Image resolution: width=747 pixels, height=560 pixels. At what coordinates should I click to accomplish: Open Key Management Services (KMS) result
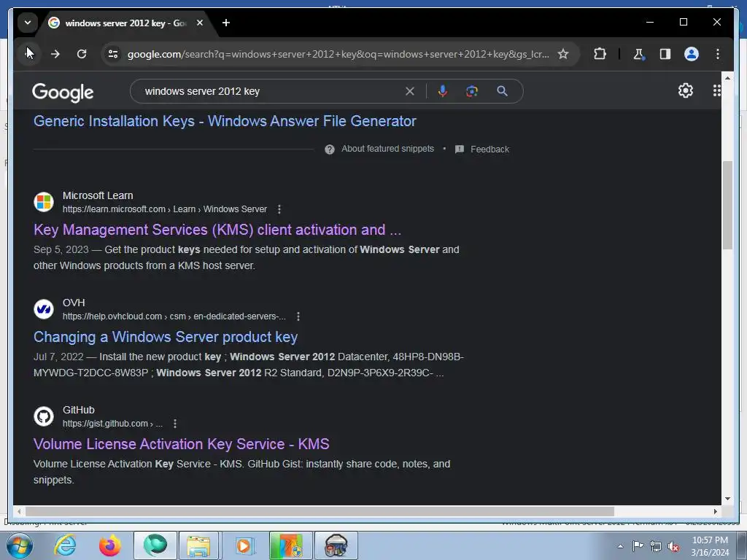pos(217,230)
